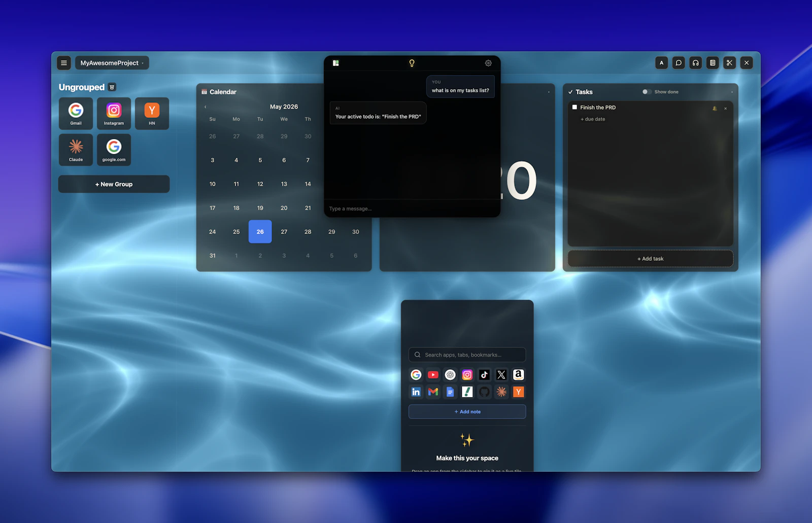Open the MyAwesomeProject workspace switcher
Screen dimensions: 812x523
pyautogui.click(x=112, y=63)
